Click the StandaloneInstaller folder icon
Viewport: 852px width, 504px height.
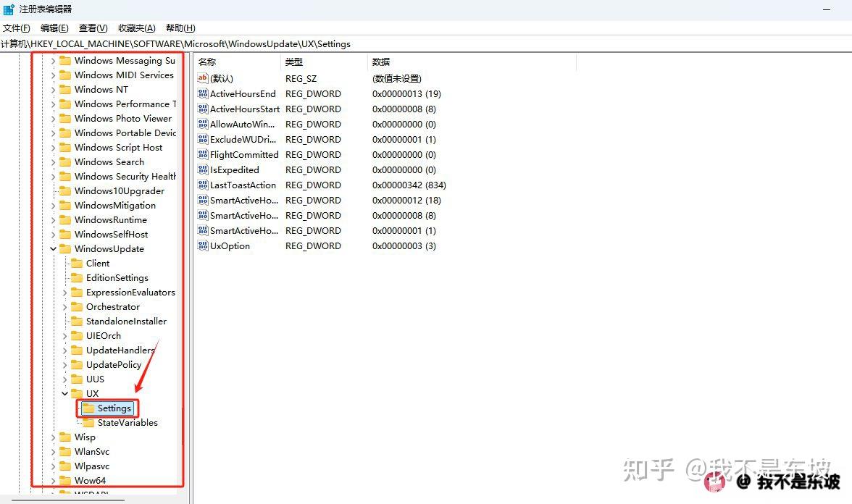point(77,322)
